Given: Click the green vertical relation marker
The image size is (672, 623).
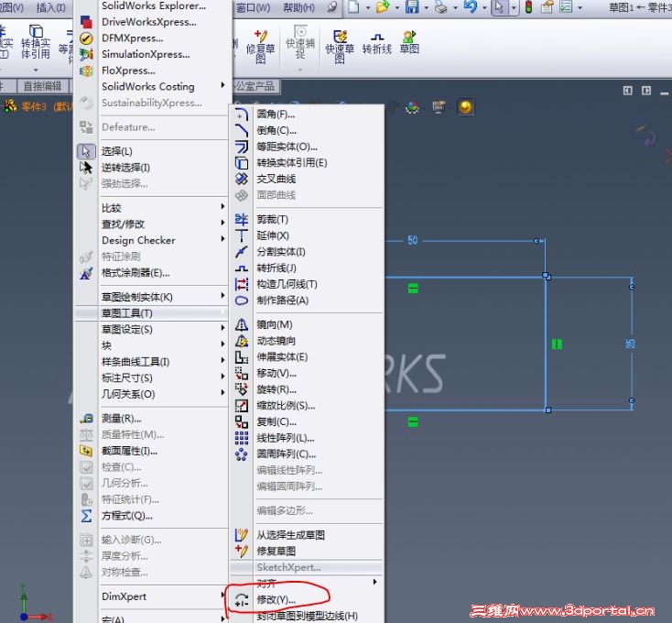Looking at the screenshot, I should click(557, 344).
